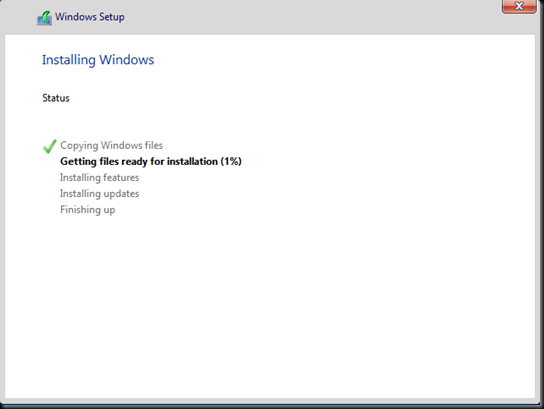The height and width of the screenshot is (409, 544).
Task: Select the Copying Windows files step
Action: pos(111,145)
